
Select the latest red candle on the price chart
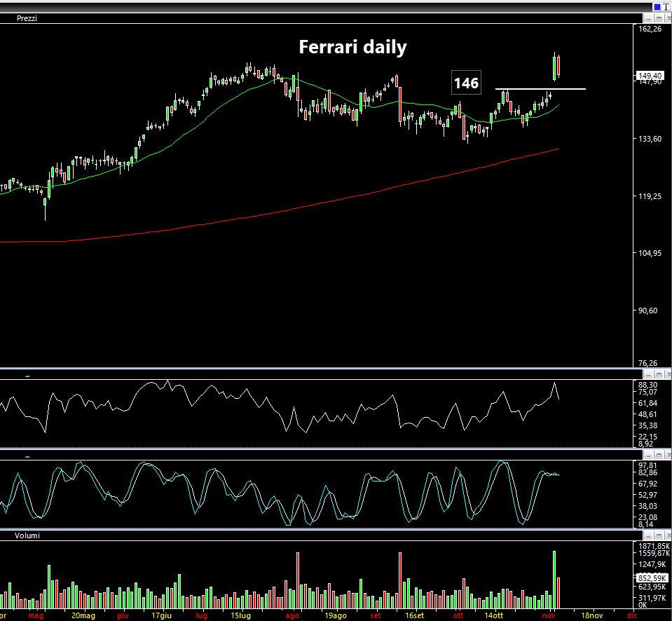pyautogui.click(x=558, y=66)
